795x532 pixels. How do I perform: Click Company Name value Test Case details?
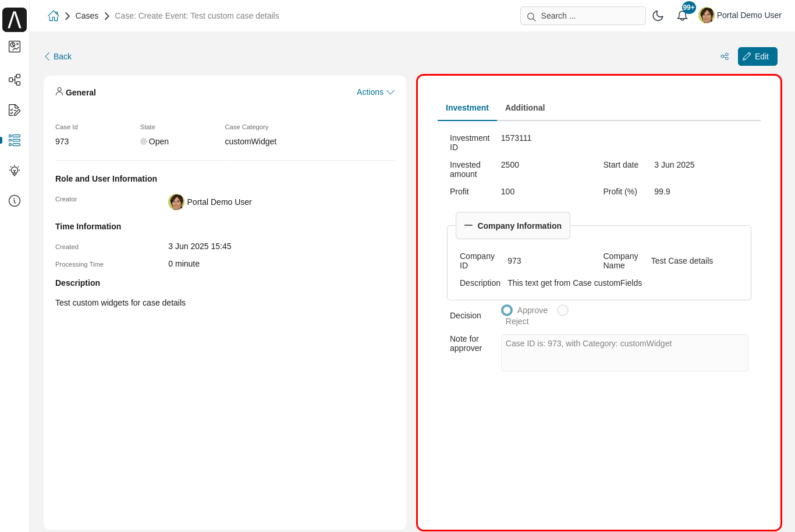[682, 261]
